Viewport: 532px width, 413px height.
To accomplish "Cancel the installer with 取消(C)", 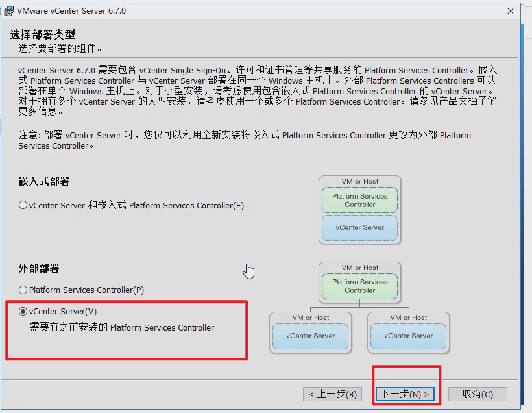I will coord(478,394).
